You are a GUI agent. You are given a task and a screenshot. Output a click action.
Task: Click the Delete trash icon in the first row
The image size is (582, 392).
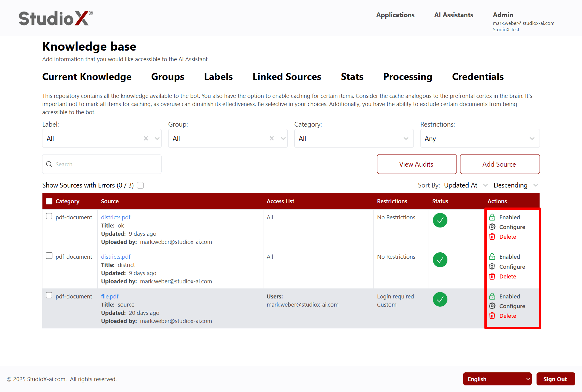click(492, 237)
